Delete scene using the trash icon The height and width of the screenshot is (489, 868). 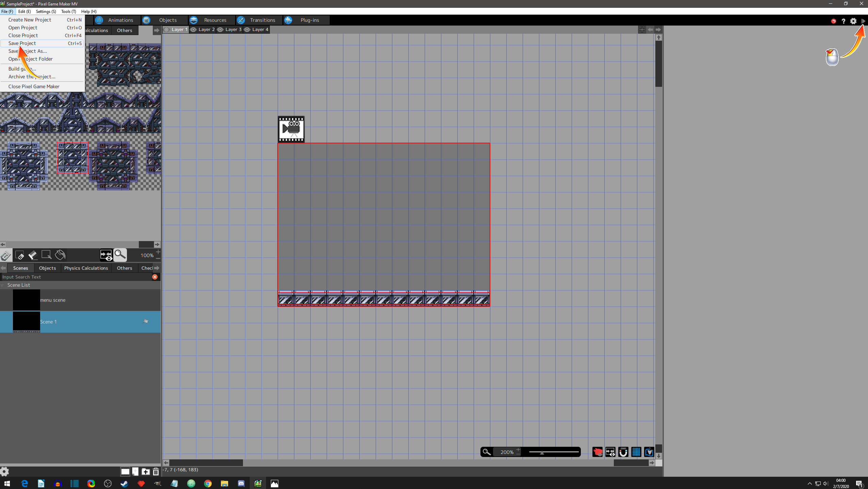[156, 472]
